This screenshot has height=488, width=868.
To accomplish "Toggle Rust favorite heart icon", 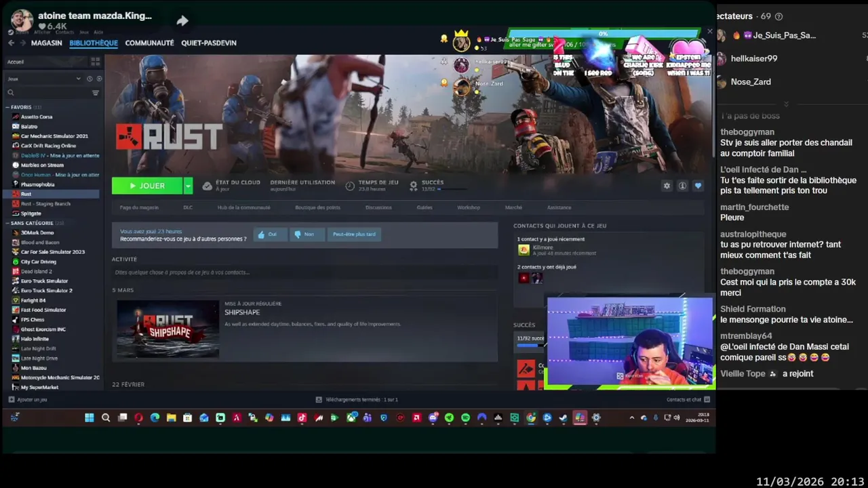I will (698, 186).
